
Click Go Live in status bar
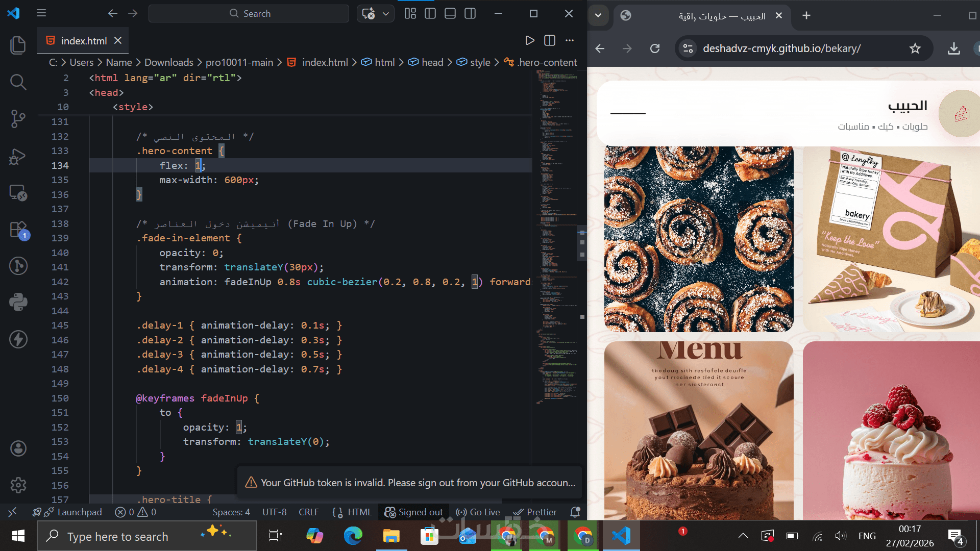coord(478,512)
